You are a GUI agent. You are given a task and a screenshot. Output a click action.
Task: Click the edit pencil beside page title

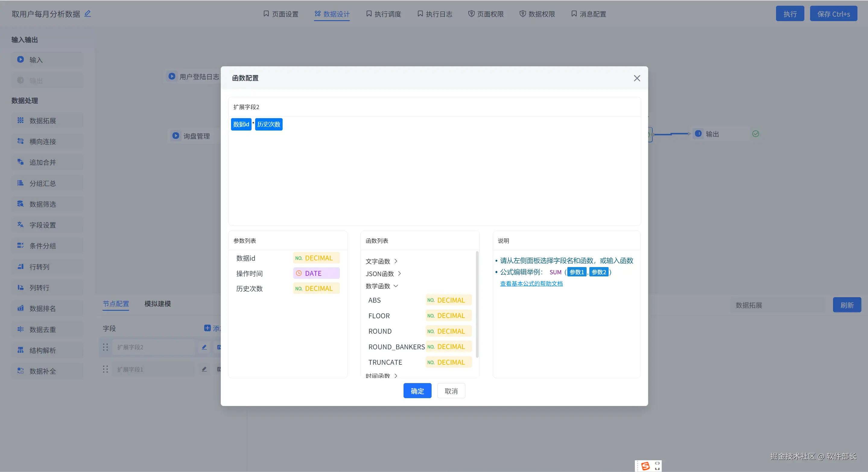point(87,14)
